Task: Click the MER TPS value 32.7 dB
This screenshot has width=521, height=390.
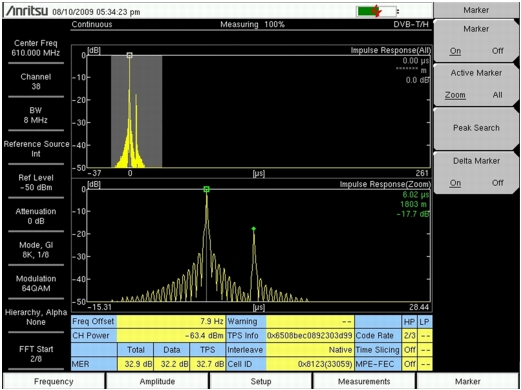Action: (x=207, y=364)
